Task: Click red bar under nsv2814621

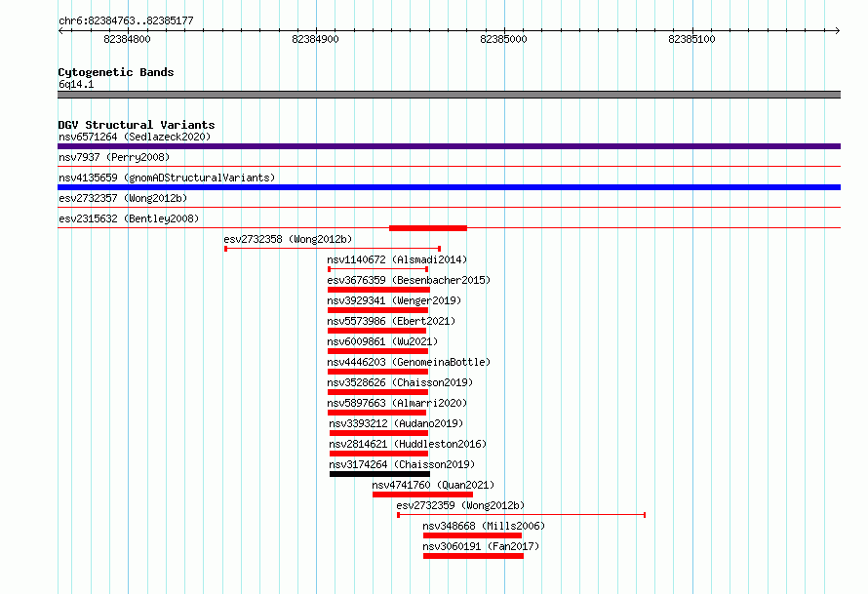Action: [x=378, y=454]
